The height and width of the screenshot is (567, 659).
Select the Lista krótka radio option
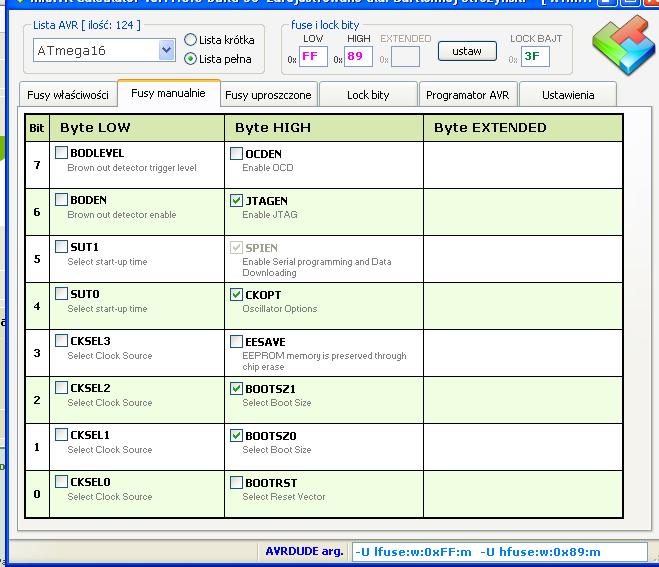tap(190, 40)
